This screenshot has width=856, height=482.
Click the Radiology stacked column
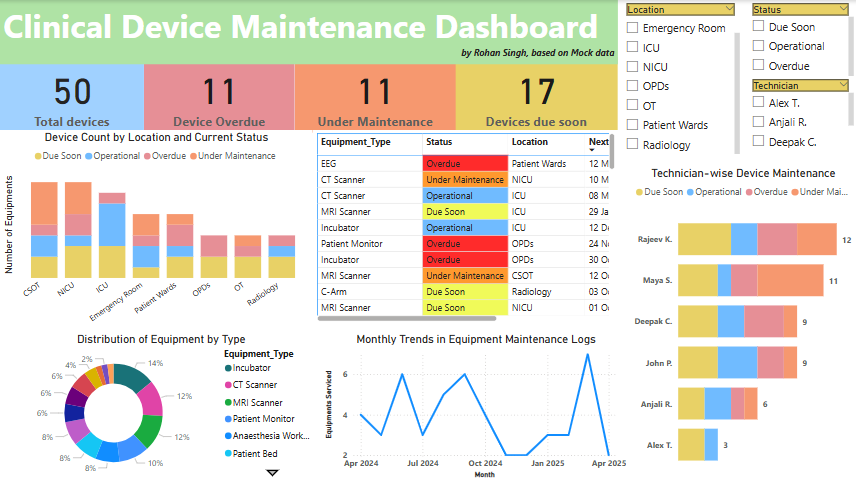coord(282,257)
